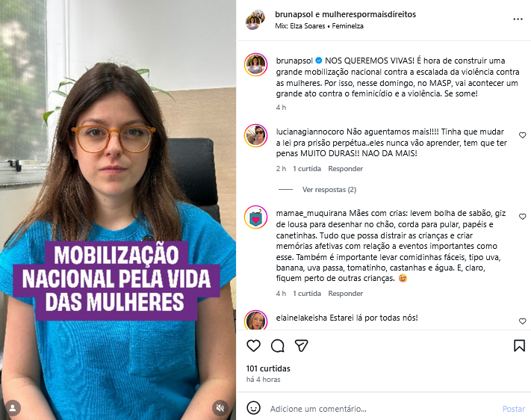Unmute the video with the speaker icon
Image resolution: width=531 pixels, height=420 pixels.
[x=220, y=408]
